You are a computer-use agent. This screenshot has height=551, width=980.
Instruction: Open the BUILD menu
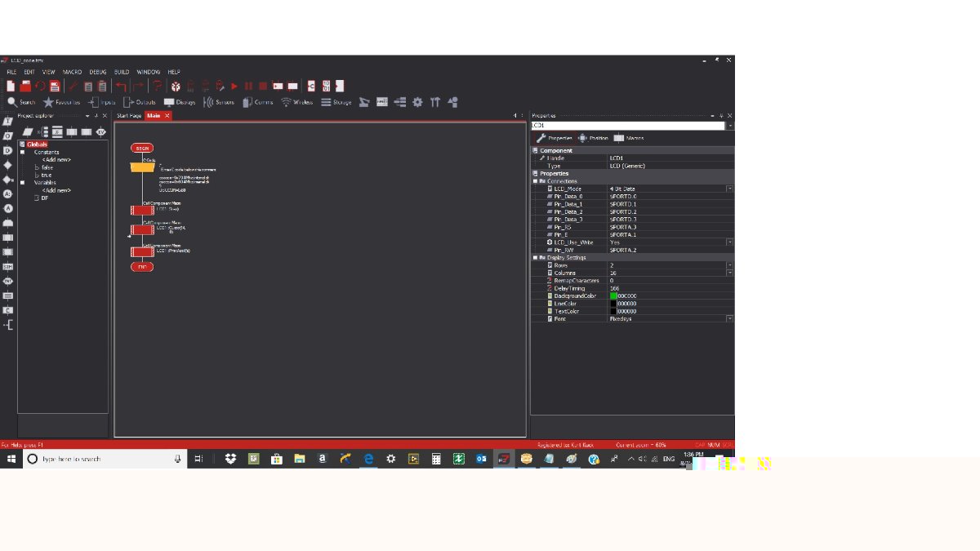[122, 72]
